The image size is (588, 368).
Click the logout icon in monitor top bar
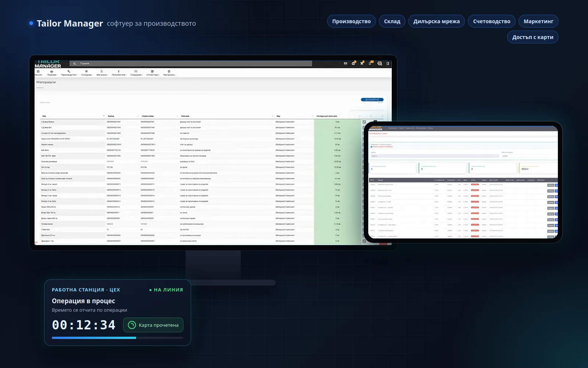tap(388, 63)
